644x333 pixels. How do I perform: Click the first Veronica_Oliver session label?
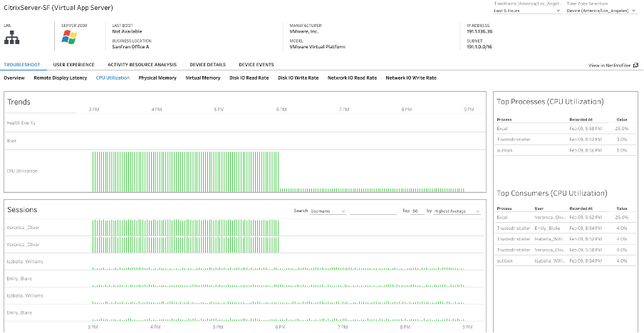pyautogui.click(x=24, y=227)
